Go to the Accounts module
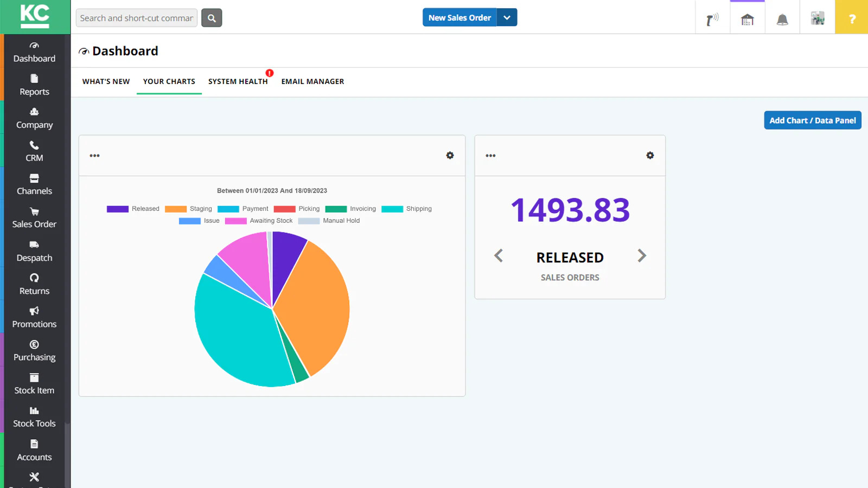The height and width of the screenshot is (488, 868). pos(34,451)
